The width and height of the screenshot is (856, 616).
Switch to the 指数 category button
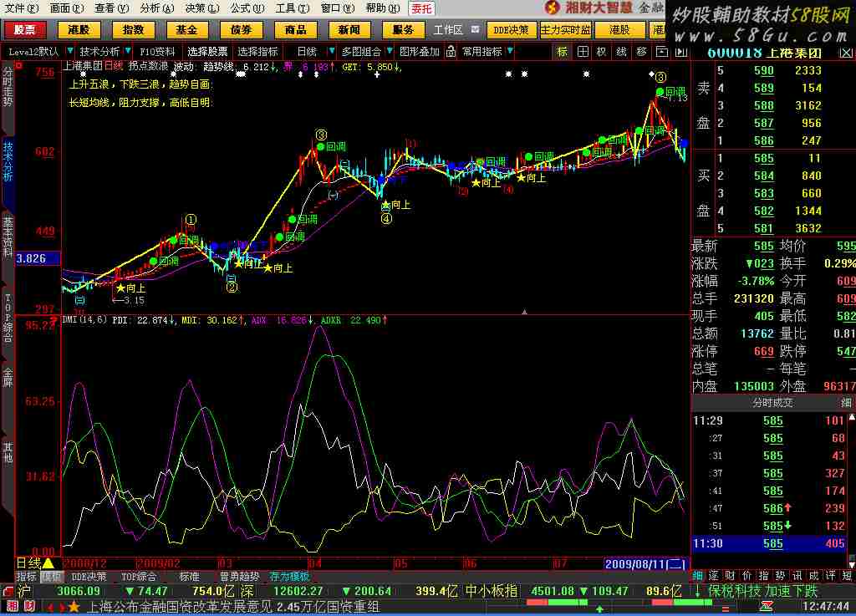pos(133,30)
